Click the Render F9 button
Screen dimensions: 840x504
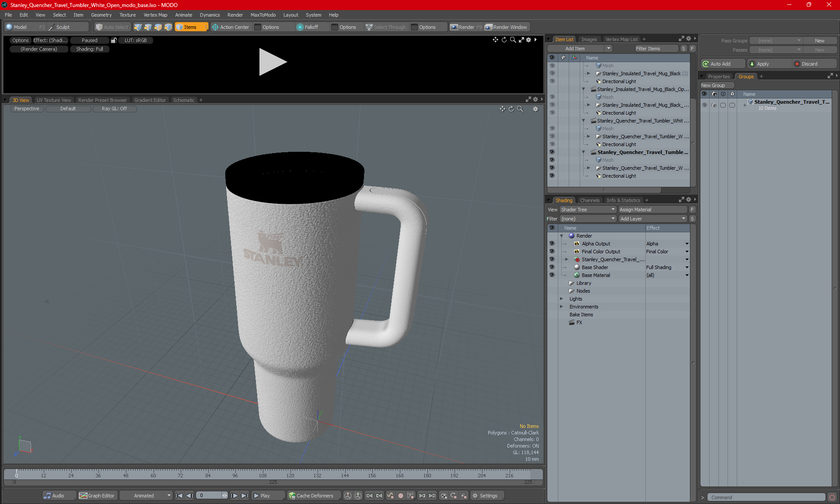pyautogui.click(x=466, y=27)
